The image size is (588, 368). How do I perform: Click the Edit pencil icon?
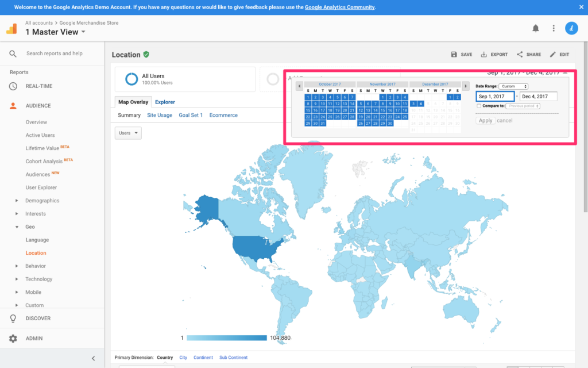pos(553,55)
